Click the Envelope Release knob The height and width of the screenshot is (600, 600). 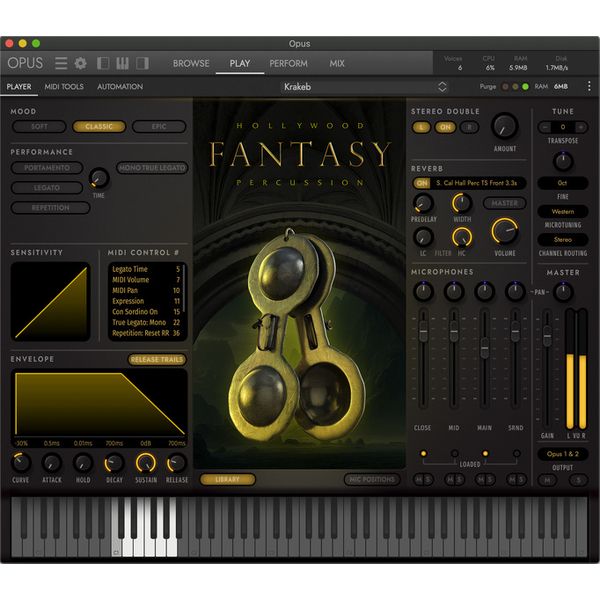pos(176,463)
